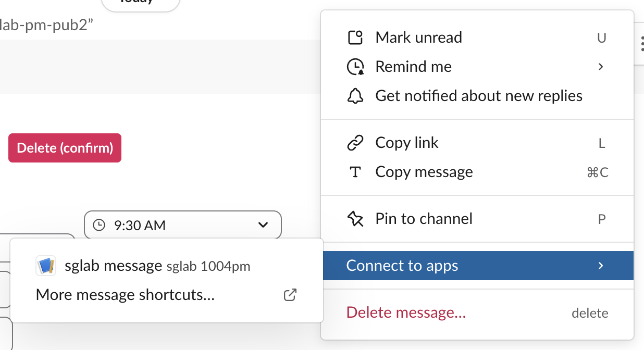Choose Delete message… option
644x350 pixels.
(x=477, y=312)
